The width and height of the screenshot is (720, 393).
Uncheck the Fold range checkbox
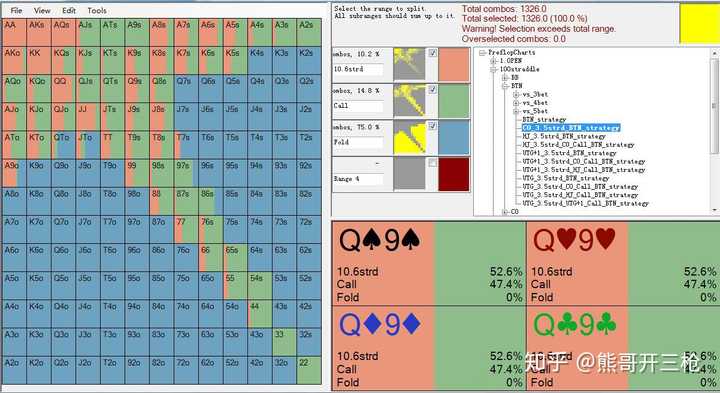point(433,126)
